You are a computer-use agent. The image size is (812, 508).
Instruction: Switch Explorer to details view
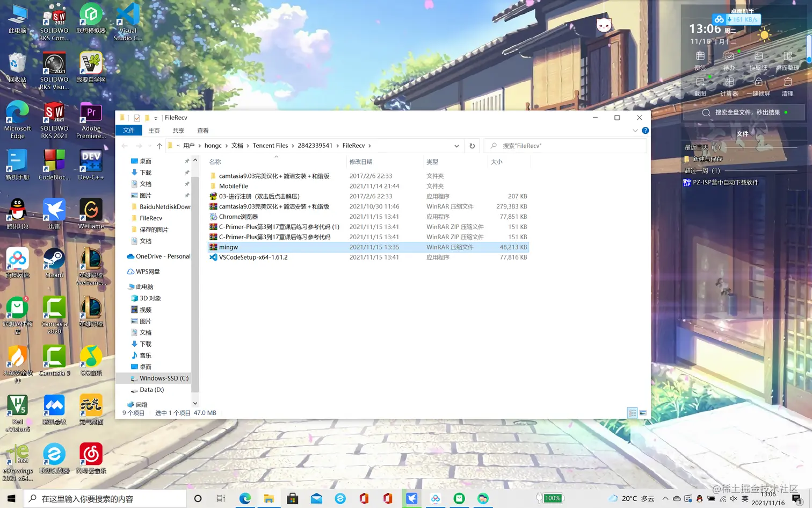[633, 413]
